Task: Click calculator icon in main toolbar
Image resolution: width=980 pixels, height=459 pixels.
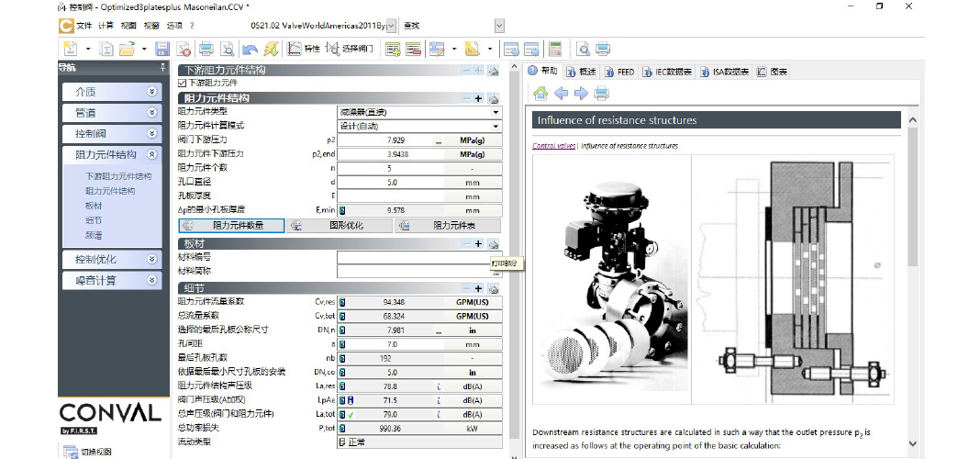Action: click(x=555, y=49)
